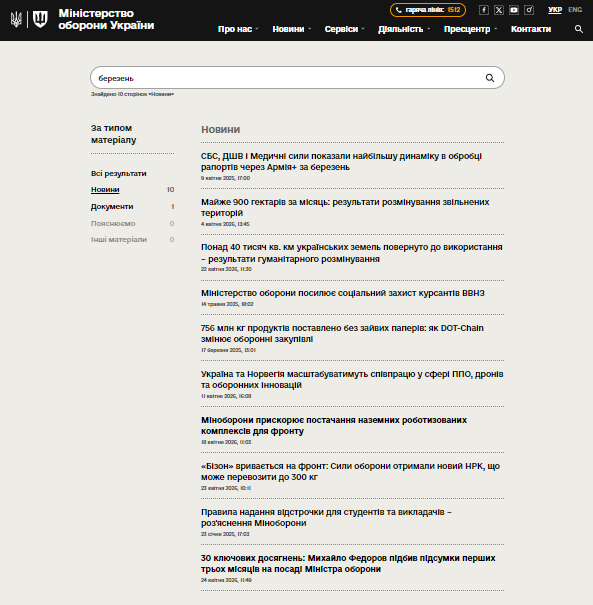Expand the Пресцентр menu
This screenshot has height=605, width=593.
[470, 29]
